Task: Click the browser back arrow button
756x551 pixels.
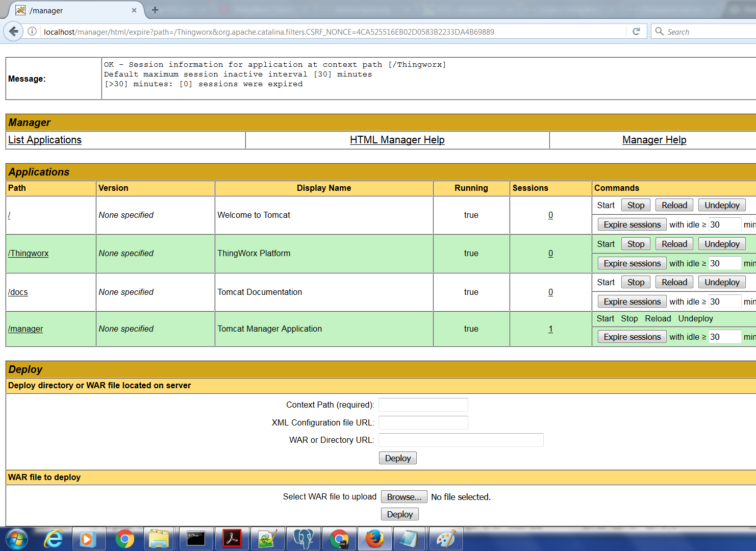Action: 13,32
